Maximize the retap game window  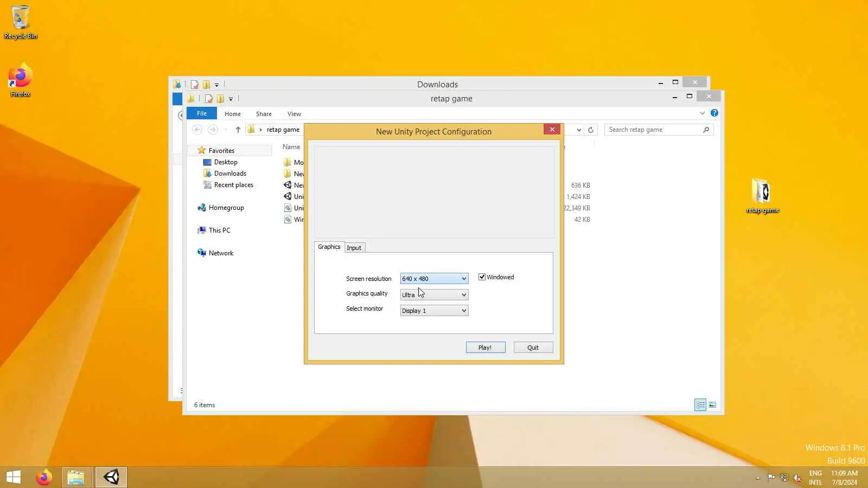tap(689, 97)
